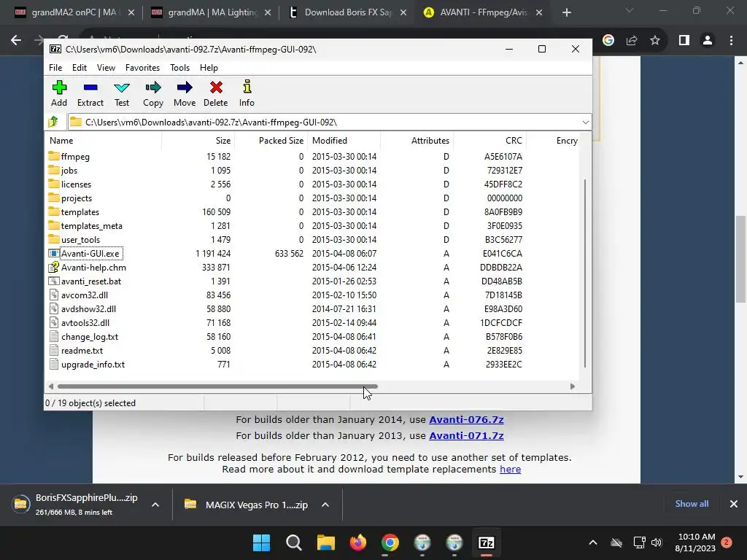Screen dimensions: 747x560
Task: Open the Info properties icon
Action: 247,87
